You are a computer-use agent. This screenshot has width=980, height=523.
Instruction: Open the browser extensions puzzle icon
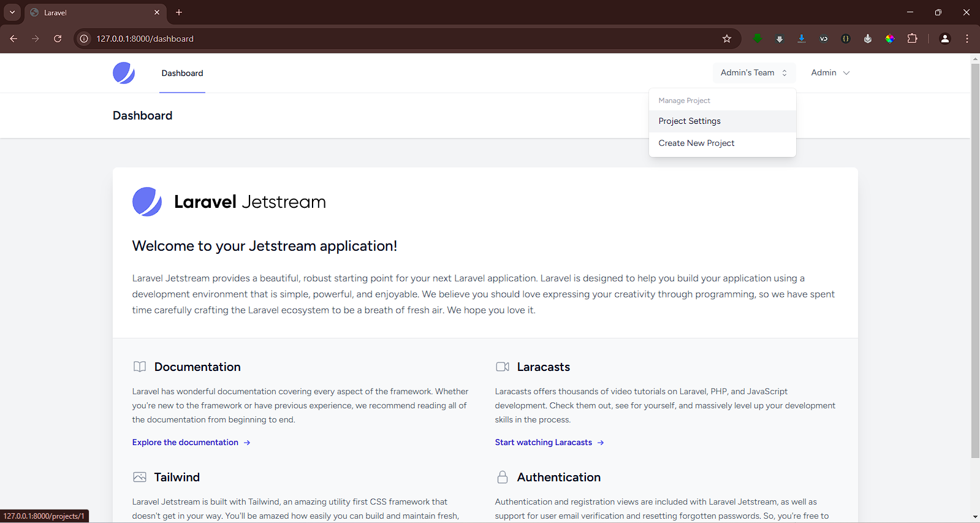pos(912,39)
